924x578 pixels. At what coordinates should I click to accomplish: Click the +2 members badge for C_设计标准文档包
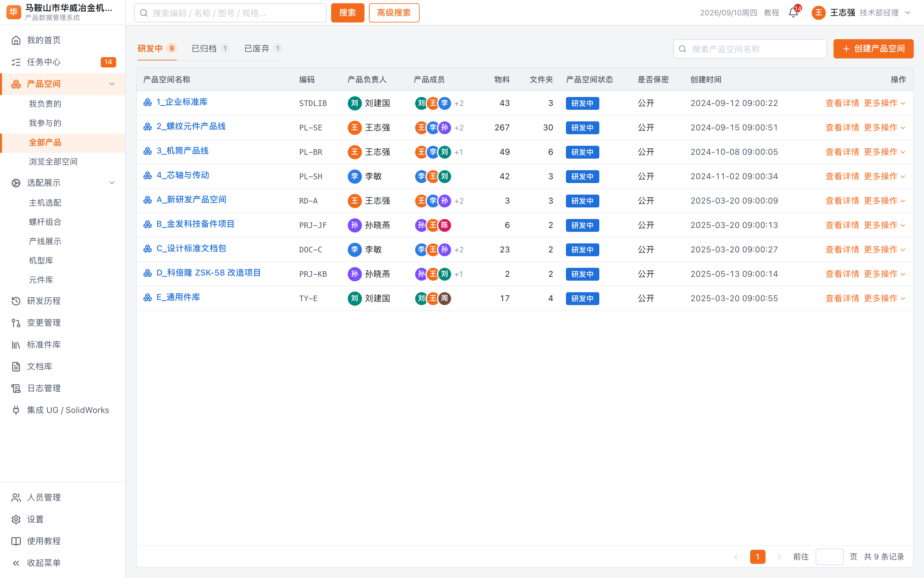(459, 250)
